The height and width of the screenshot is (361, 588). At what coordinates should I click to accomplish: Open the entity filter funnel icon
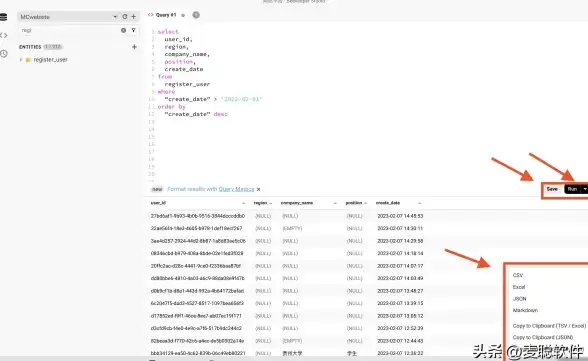point(133,30)
